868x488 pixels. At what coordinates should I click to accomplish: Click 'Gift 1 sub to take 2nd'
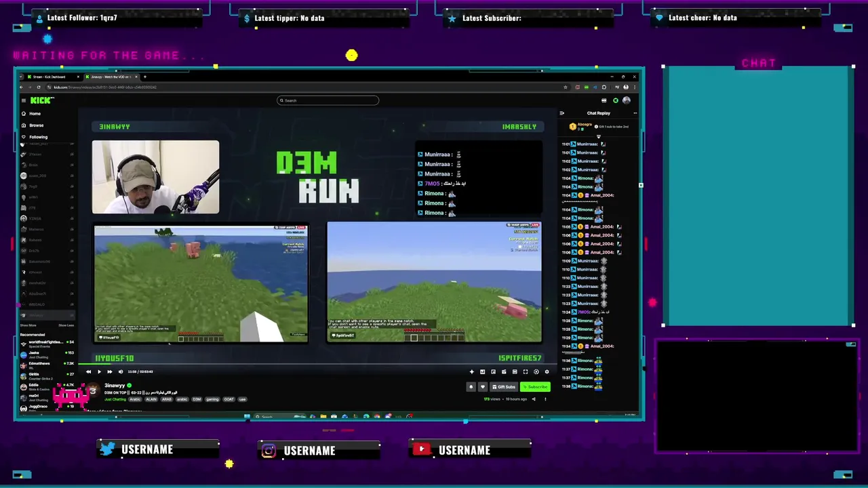pyautogui.click(x=613, y=127)
